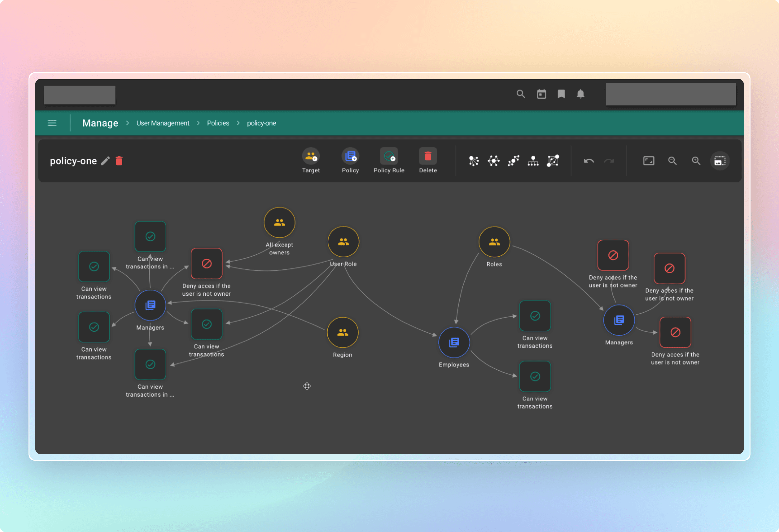
Task: Open the search icon in top bar
Action: point(521,94)
